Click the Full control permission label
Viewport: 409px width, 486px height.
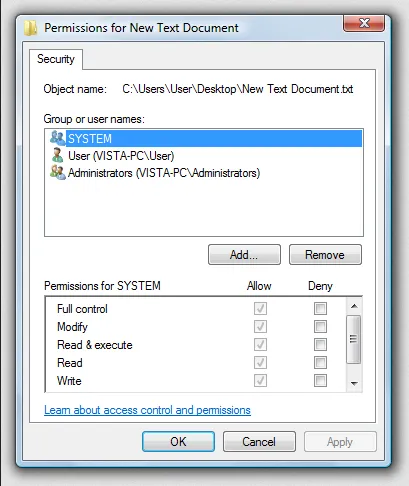[82, 309]
